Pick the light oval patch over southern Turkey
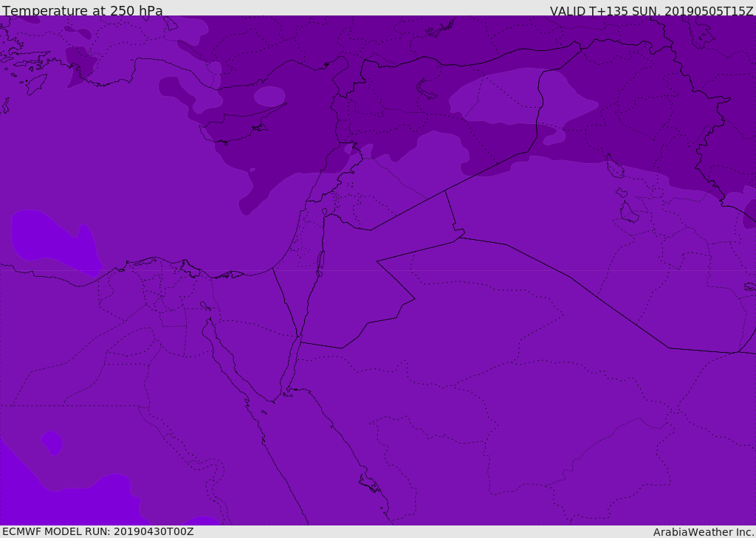Viewport: 756px width, 538px height. pos(269,96)
